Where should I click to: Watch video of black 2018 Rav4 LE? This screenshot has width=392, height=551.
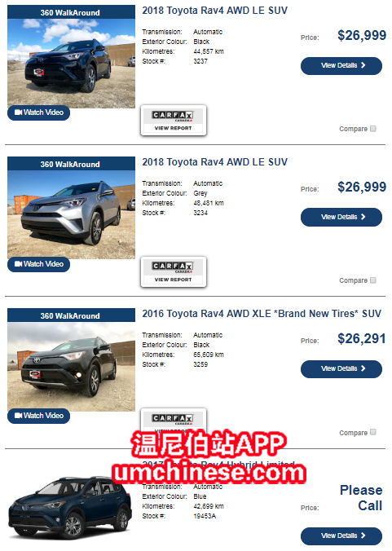(x=38, y=112)
